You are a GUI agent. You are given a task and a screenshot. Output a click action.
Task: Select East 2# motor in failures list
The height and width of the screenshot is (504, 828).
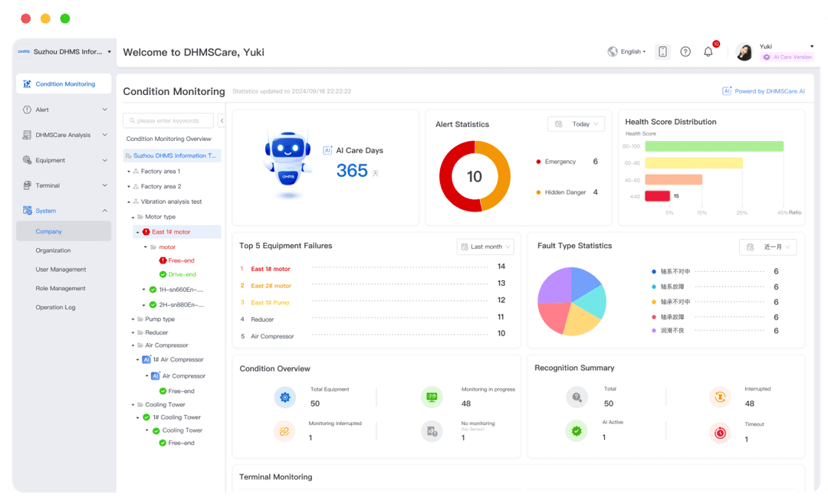click(x=272, y=285)
